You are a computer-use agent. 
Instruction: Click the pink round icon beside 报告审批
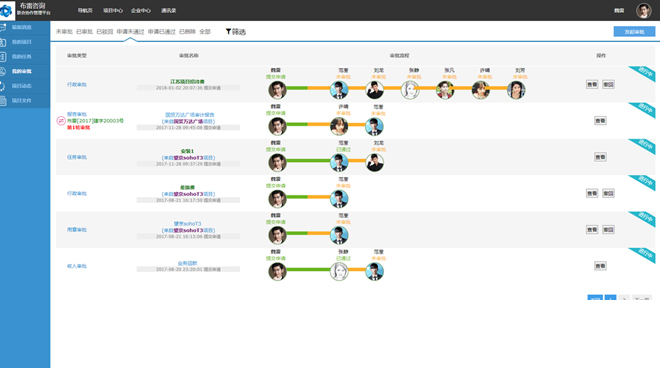[61, 121]
